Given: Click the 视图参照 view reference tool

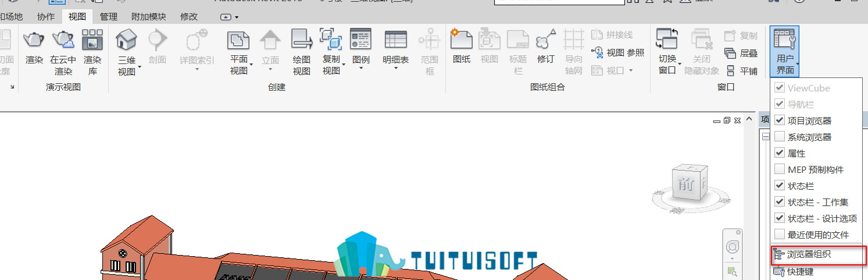Looking at the screenshot, I should pyautogui.click(x=617, y=53).
